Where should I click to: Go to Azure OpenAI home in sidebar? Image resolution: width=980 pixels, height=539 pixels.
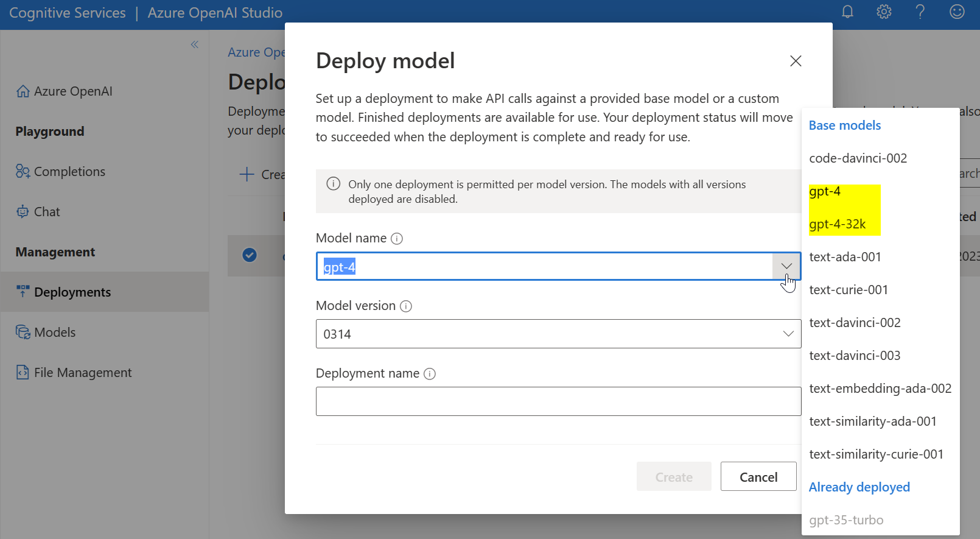65,91
